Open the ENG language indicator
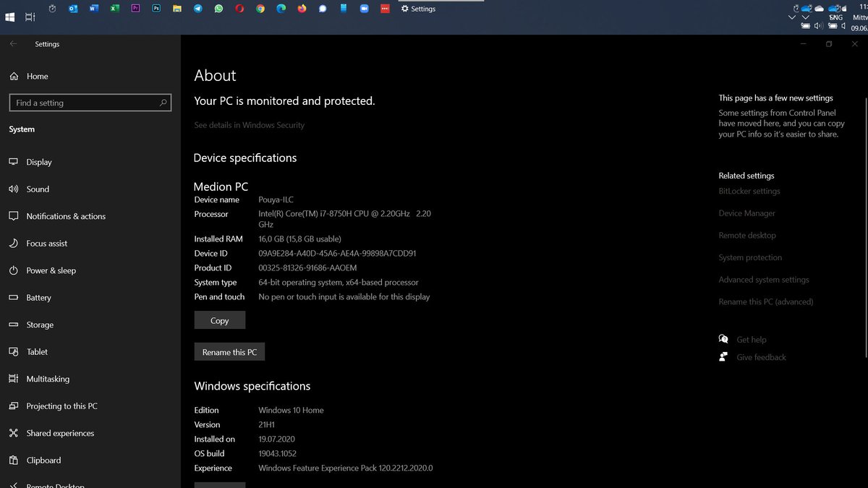Screen dimensions: 868x488 [x=835, y=17]
